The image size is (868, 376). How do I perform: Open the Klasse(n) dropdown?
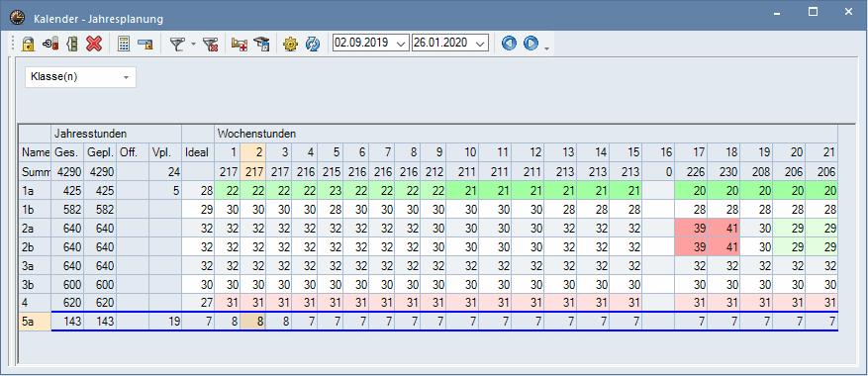[81, 77]
